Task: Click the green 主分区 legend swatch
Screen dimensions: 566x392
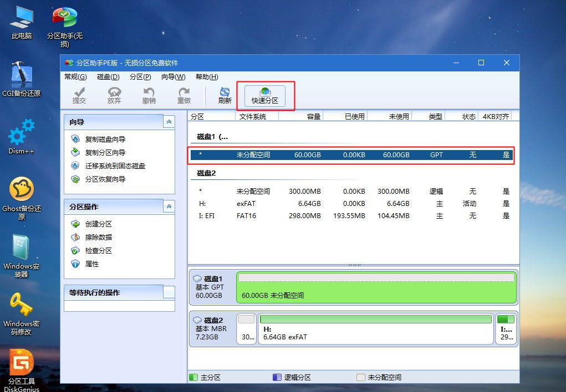Action: pos(193,377)
